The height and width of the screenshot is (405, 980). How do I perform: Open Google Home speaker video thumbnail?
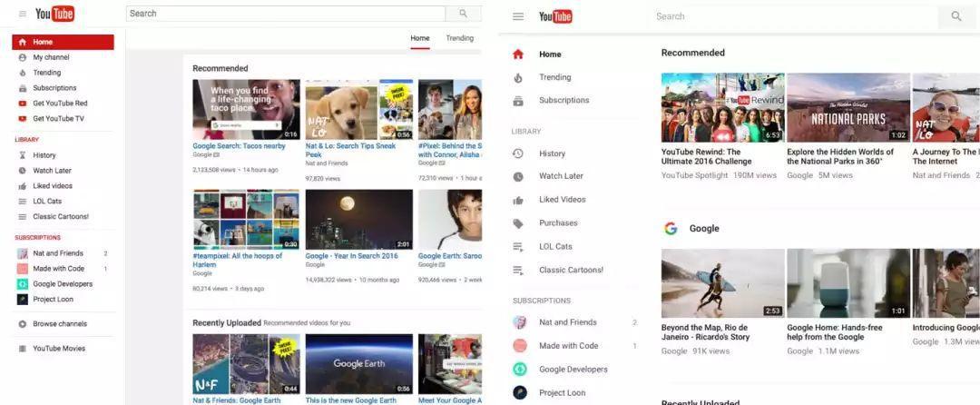pyautogui.click(x=848, y=283)
